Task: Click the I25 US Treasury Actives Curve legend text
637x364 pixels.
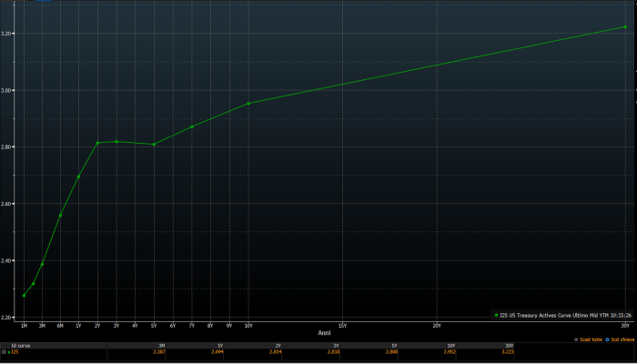Action: 565,315
